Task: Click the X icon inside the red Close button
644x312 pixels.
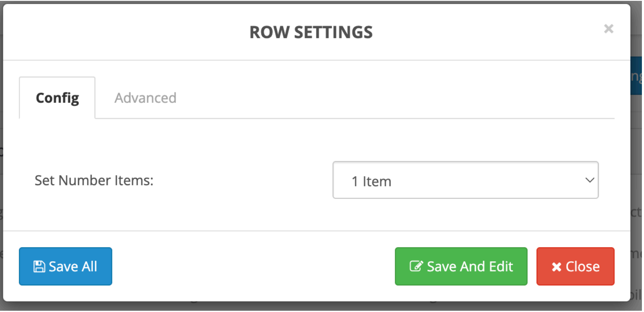Action: (556, 267)
